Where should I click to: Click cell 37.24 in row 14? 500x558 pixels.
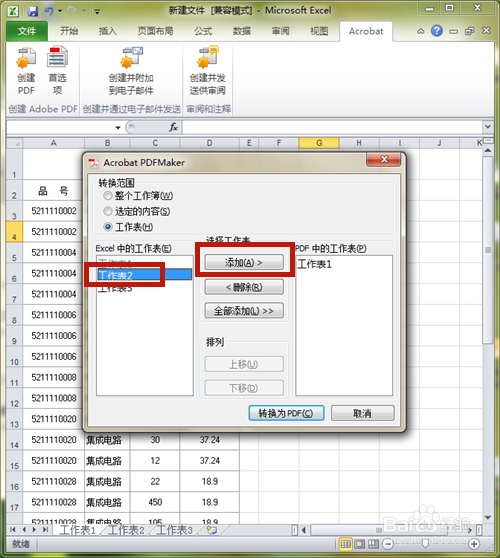[210, 440]
